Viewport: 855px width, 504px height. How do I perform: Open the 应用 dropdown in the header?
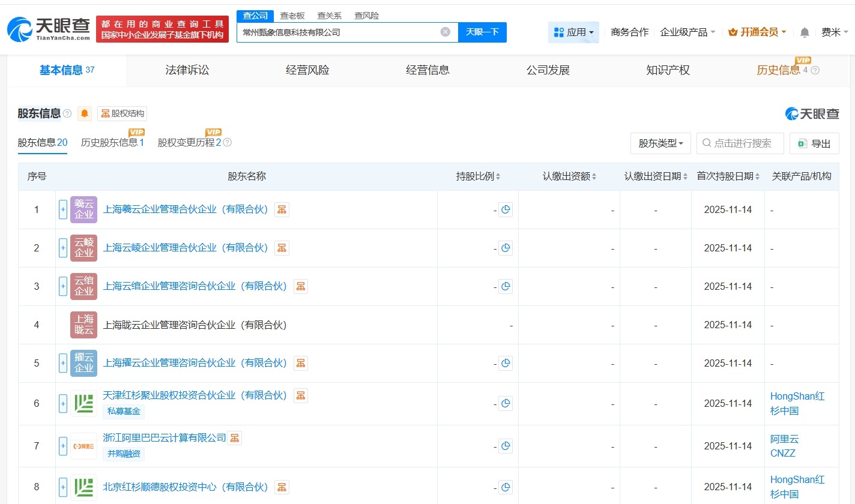573,32
